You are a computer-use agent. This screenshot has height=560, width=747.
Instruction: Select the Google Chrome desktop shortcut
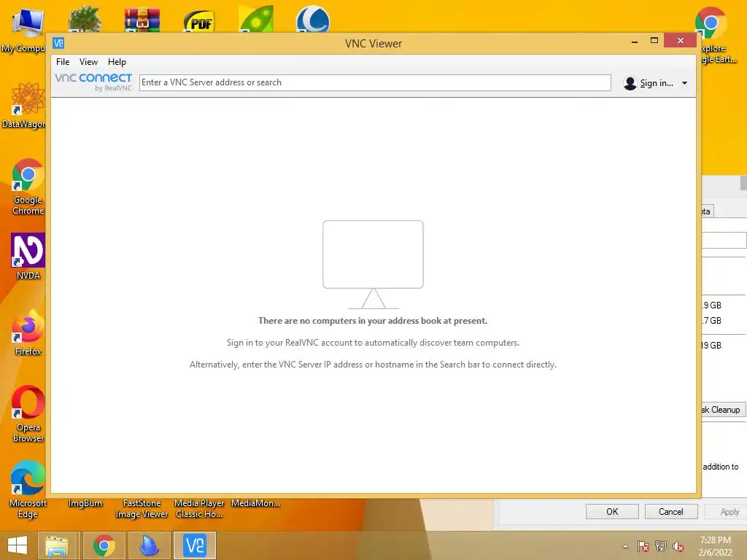tap(28, 187)
